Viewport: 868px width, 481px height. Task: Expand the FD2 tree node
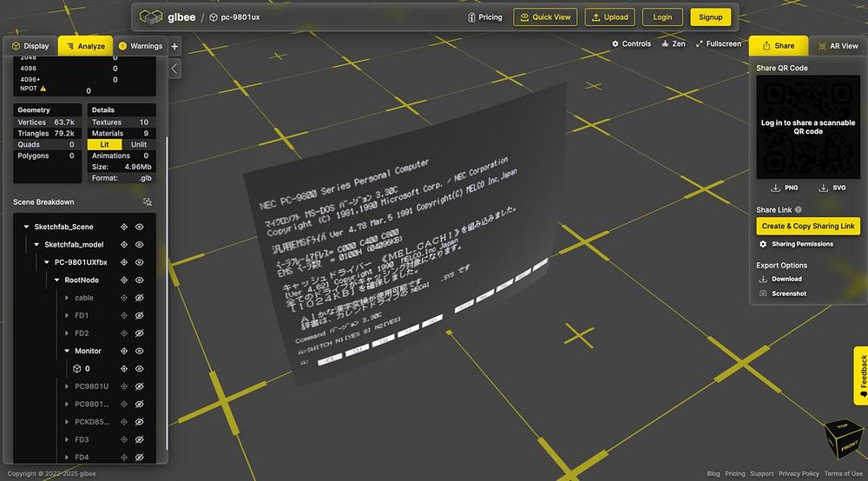pos(67,333)
